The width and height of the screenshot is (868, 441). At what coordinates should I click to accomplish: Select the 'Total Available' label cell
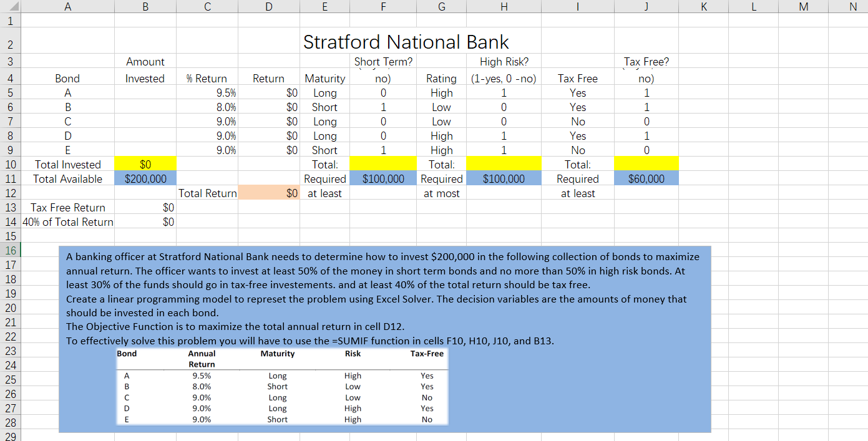[x=68, y=178]
